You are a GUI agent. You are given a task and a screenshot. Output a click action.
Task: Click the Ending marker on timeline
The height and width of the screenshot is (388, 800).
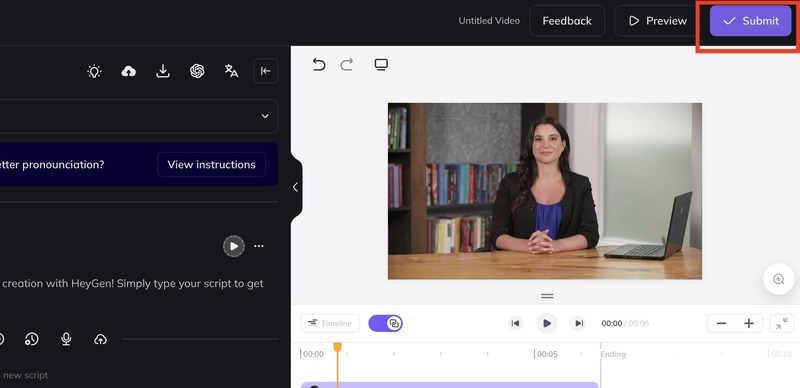[x=613, y=354]
